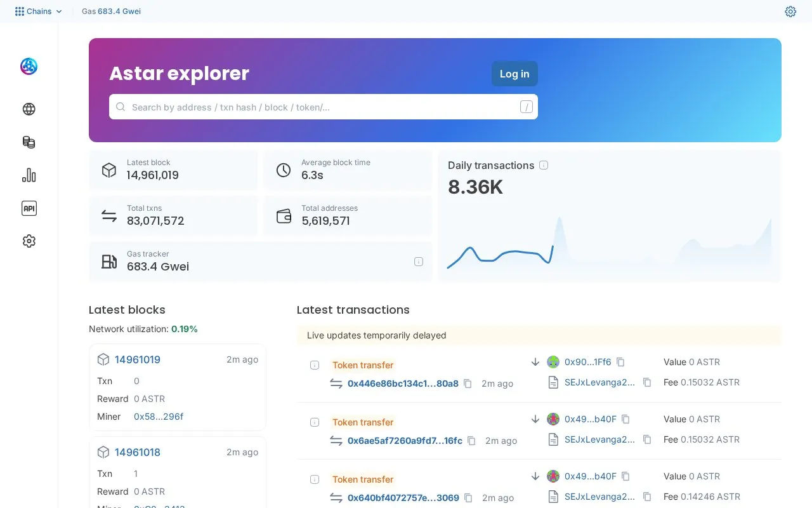Copy transaction hash 0x446e86bc134c1...80a8
This screenshot has width=812, height=508.
[x=468, y=384]
